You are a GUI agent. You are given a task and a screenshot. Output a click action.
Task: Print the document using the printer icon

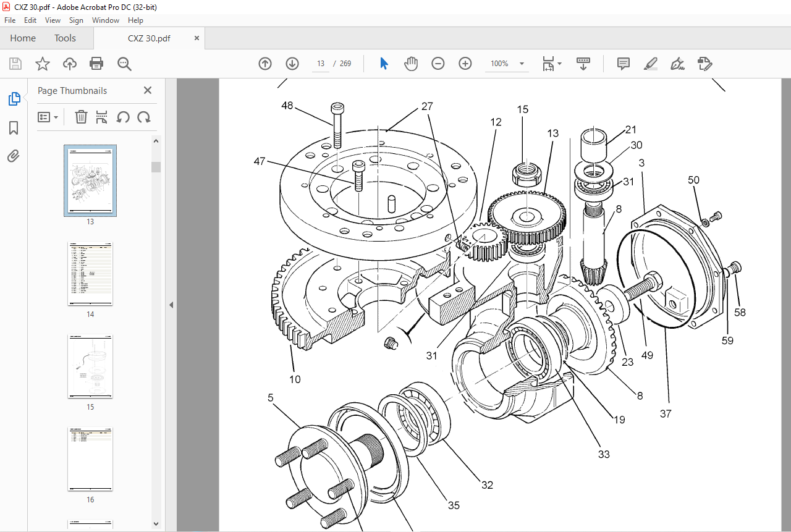pyautogui.click(x=96, y=64)
